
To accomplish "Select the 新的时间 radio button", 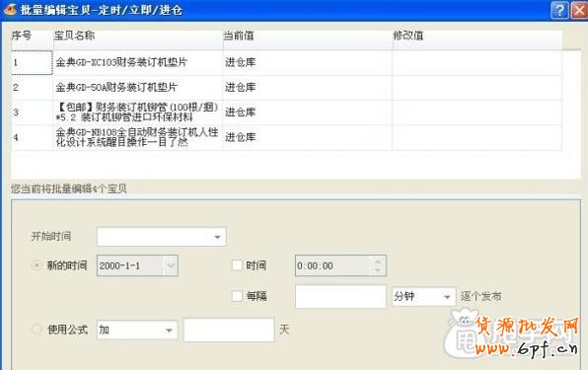I will [37, 265].
